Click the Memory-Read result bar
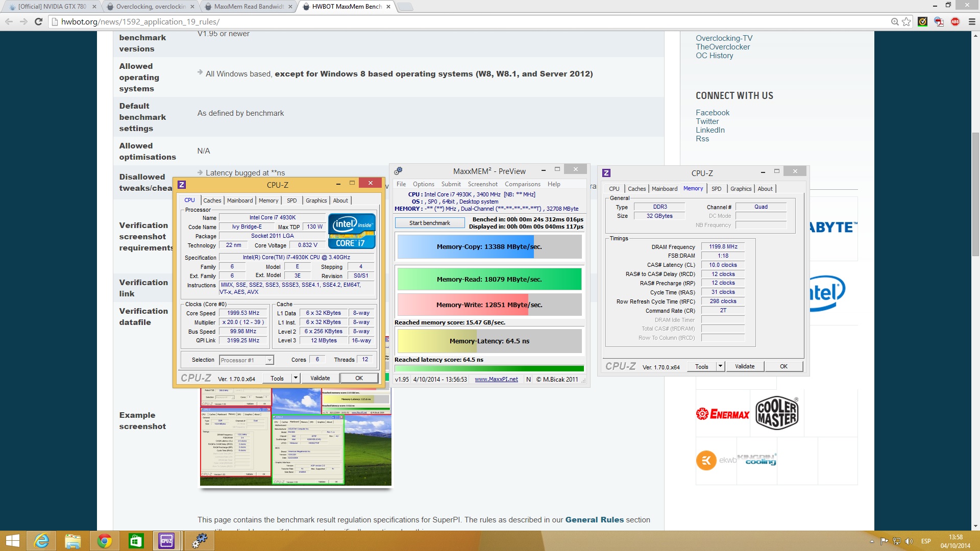 [x=489, y=279]
